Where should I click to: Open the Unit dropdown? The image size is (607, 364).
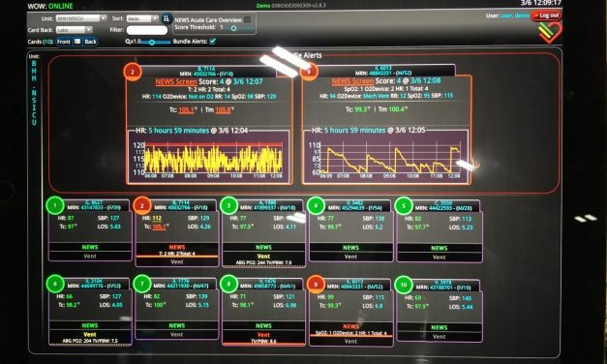coord(81,18)
